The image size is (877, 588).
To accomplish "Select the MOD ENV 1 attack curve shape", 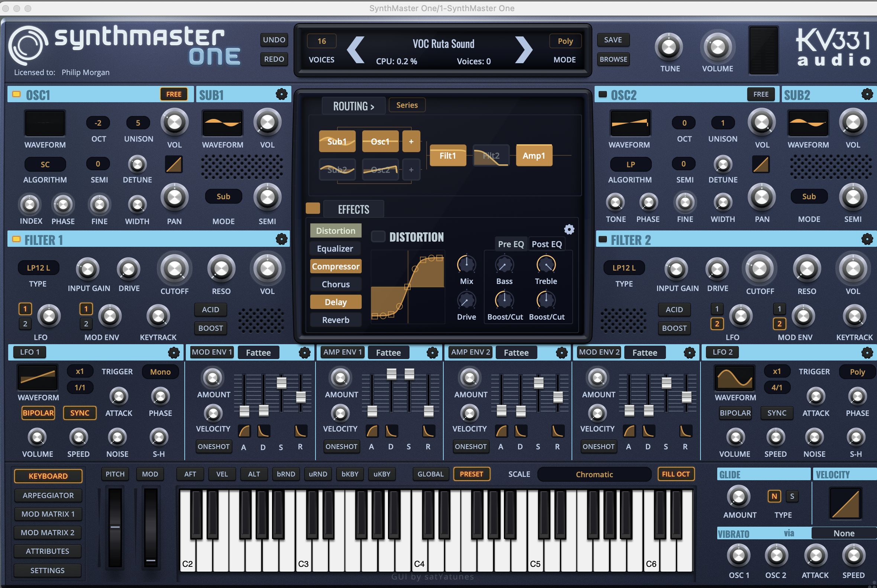I will pyautogui.click(x=244, y=431).
